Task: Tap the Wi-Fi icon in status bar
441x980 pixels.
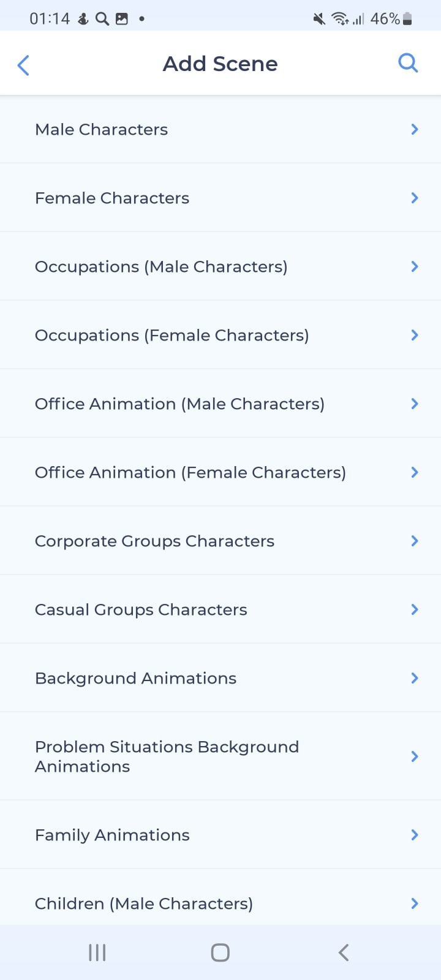Action: click(339, 18)
